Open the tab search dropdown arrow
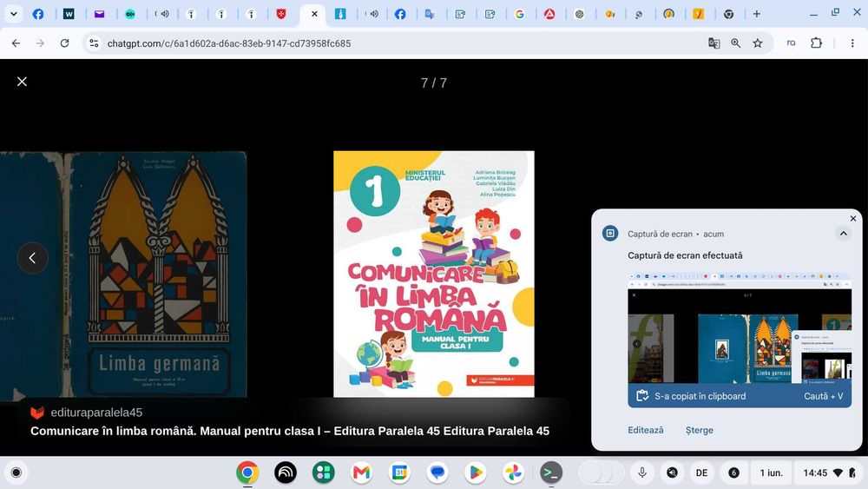Screen dimensions: 868x489 (13, 14)
